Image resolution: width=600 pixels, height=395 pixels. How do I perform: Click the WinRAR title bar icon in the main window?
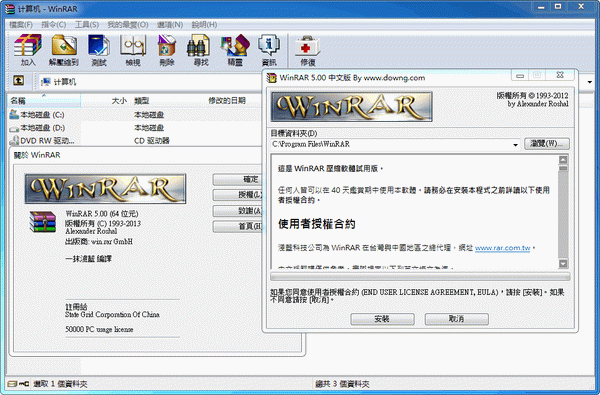tap(10, 8)
